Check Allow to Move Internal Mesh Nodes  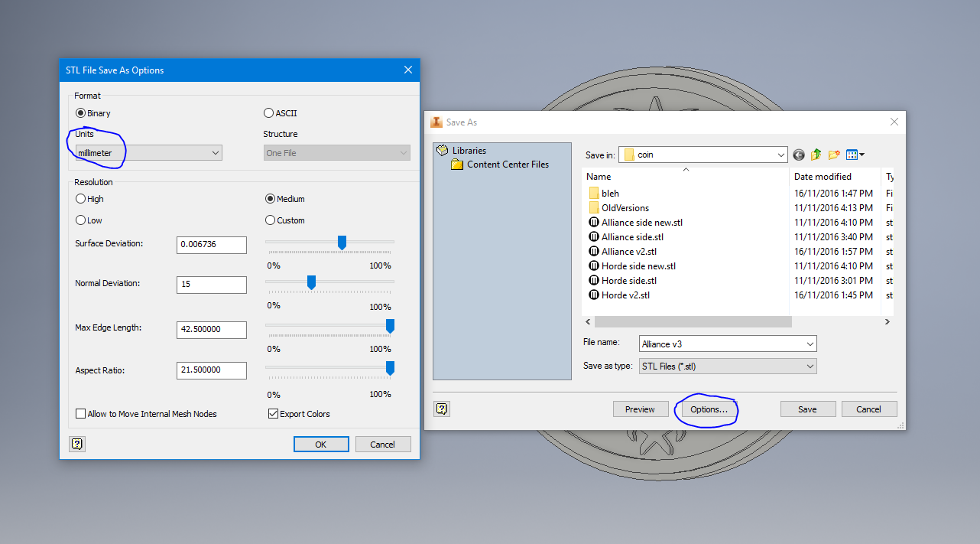point(81,413)
